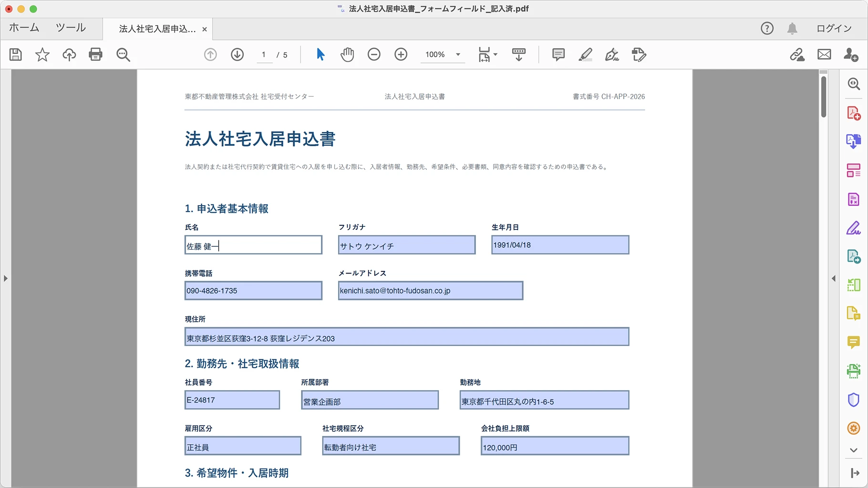The image size is (868, 488).
Task: Hide the right sidebar with bottom arrow
Action: [x=854, y=473]
